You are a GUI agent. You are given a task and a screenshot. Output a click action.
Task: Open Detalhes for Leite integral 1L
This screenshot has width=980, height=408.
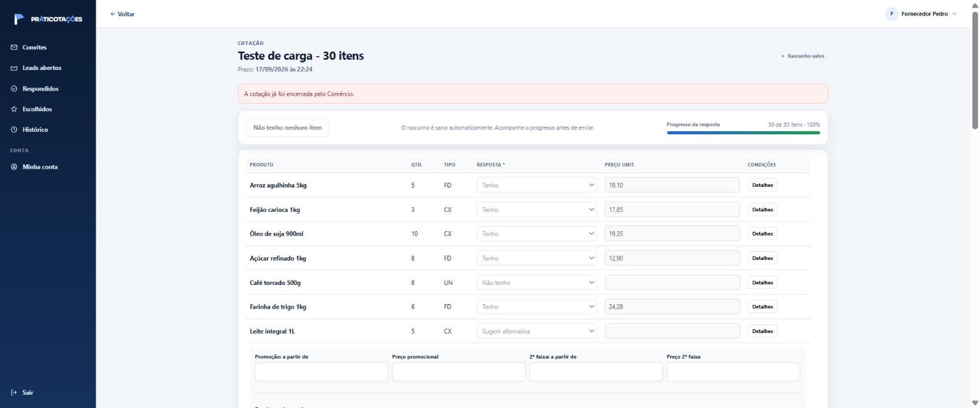762,331
